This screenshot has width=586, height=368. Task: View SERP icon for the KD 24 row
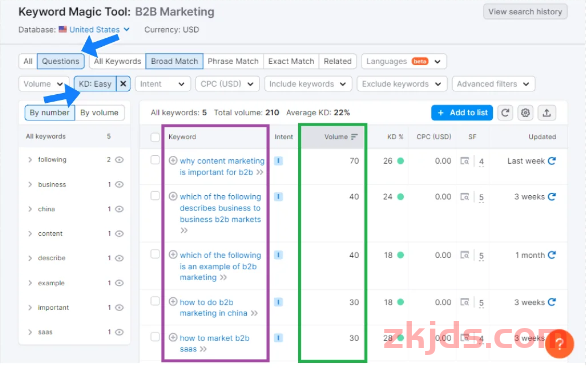465,197
